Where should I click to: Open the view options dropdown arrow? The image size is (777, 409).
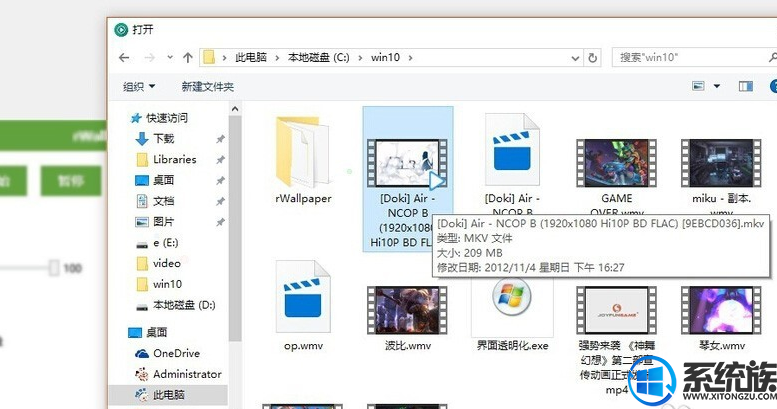717,86
